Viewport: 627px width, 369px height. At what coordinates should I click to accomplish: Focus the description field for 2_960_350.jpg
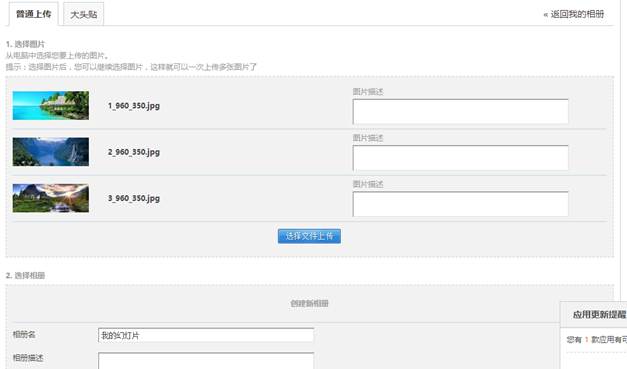460,158
